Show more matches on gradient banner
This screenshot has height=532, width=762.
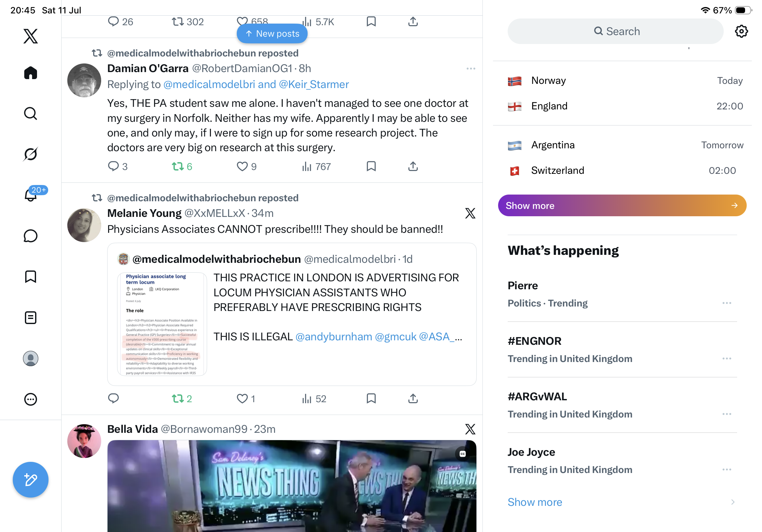point(622,205)
